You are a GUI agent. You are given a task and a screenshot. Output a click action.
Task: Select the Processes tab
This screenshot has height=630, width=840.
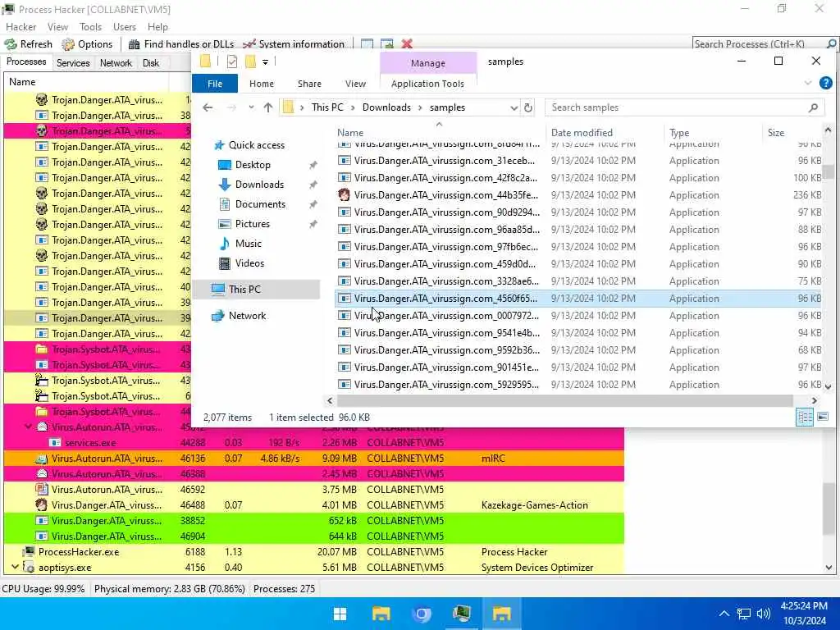[x=26, y=62]
